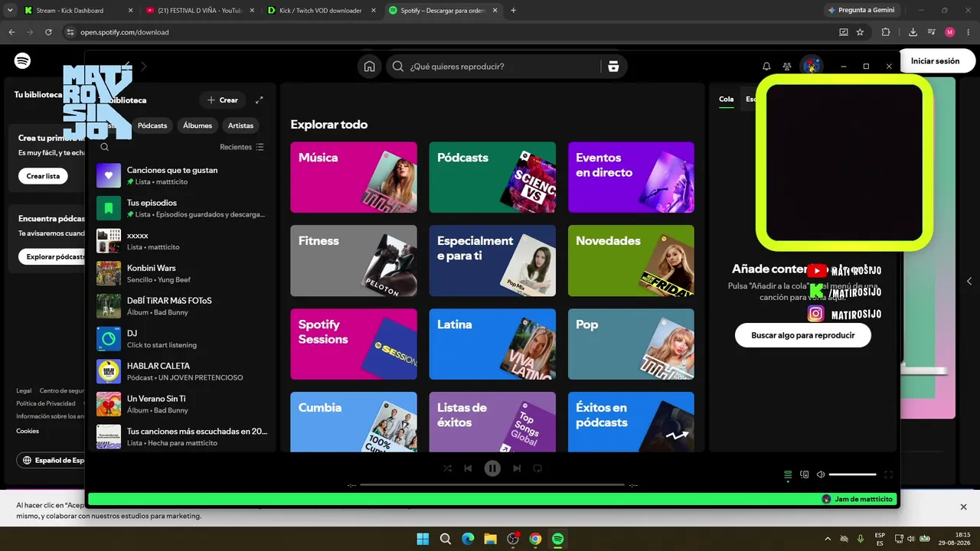Image resolution: width=980 pixels, height=551 pixels.
Task: Open Tus episodios list
Action: point(181,208)
